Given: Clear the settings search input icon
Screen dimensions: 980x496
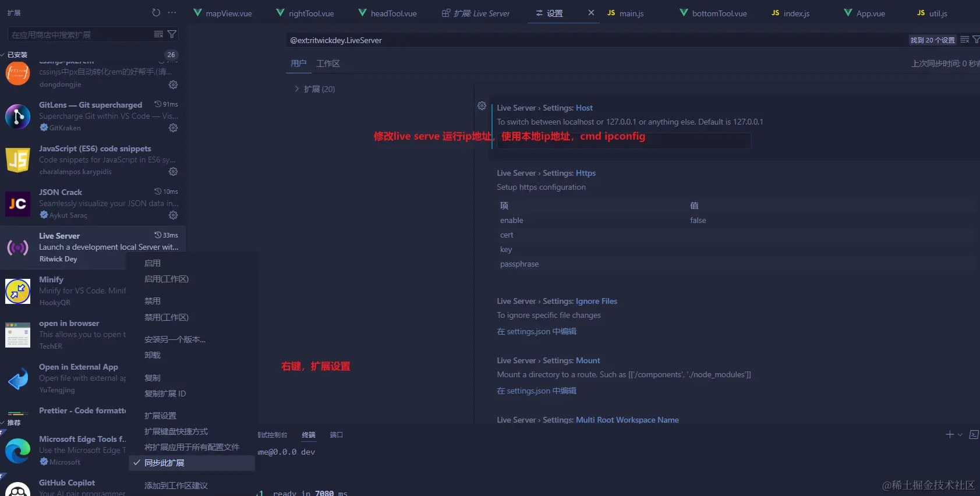Looking at the screenshot, I should 965,40.
